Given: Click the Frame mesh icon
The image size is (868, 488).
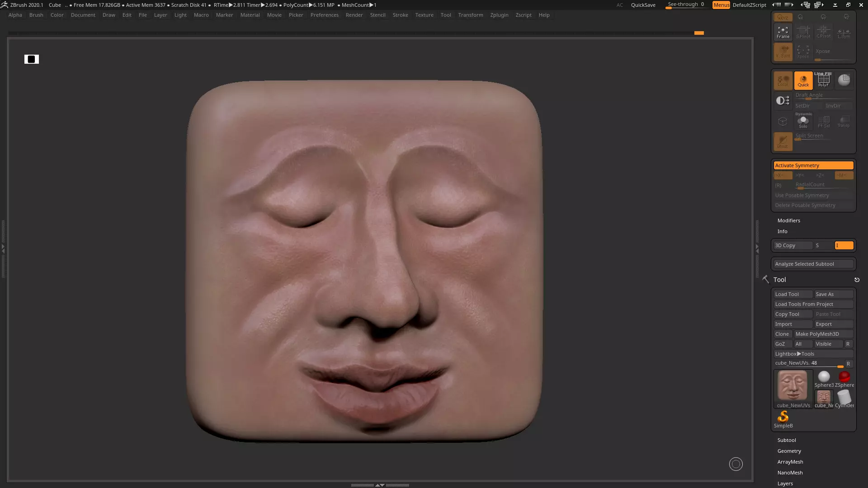Looking at the screenshot, I should (x=783, y=32).
